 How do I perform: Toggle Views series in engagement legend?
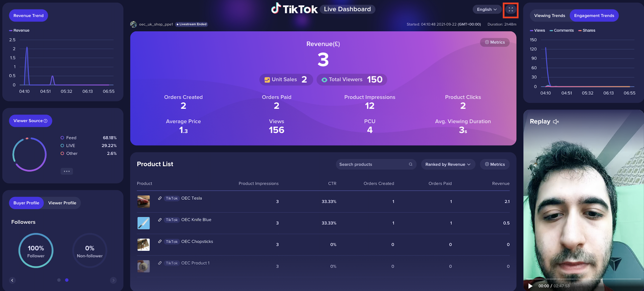click(537, 31)
